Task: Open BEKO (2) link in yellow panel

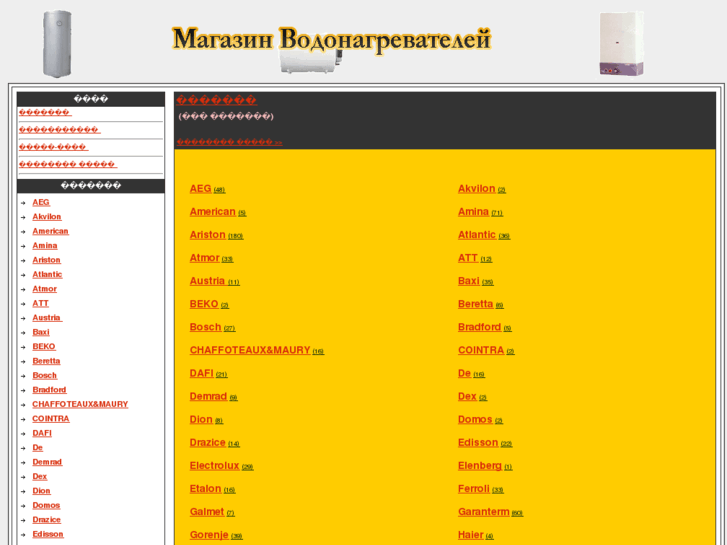Action: 209,304
